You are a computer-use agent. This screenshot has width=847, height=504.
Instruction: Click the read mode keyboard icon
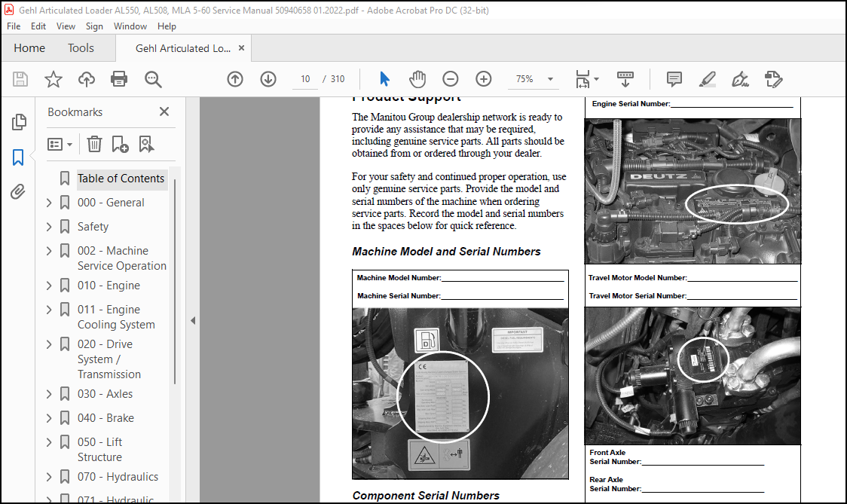tap(625, 79)
